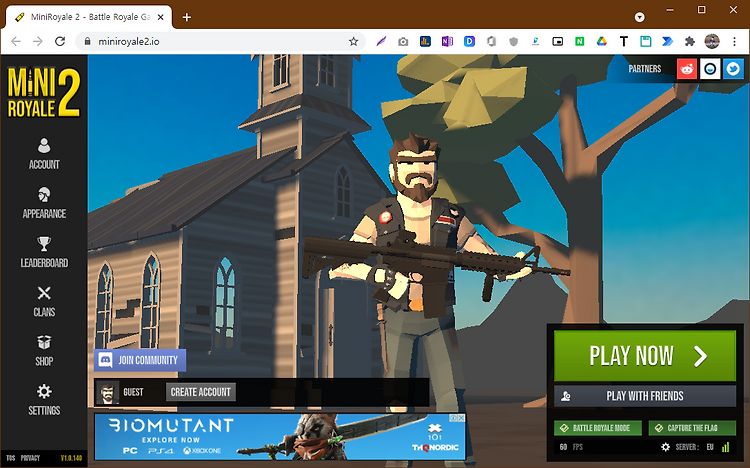Close the ad using the X icon

461,418
